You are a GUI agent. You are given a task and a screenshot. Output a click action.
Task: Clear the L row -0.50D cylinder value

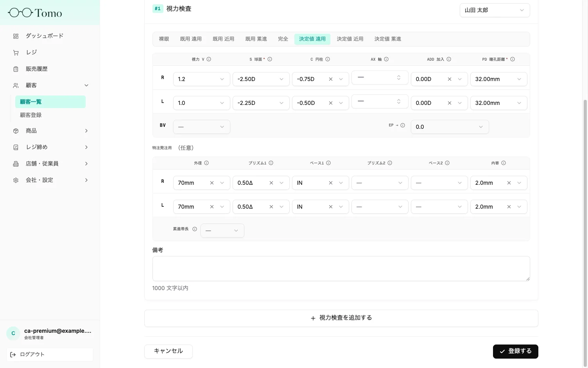tap(331, 103)
